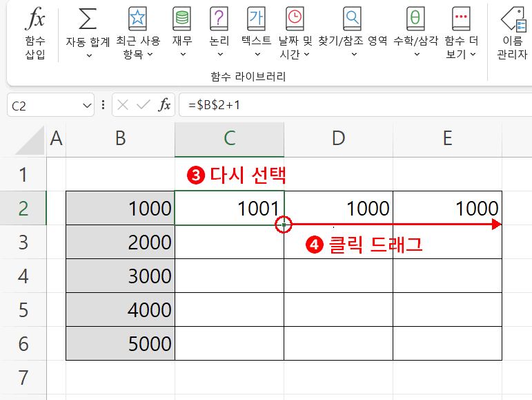Screen dimensions: 532x400
Task: Open Recently Used (최근 사용 항목) star icon
Action: [x=137, y=19]
